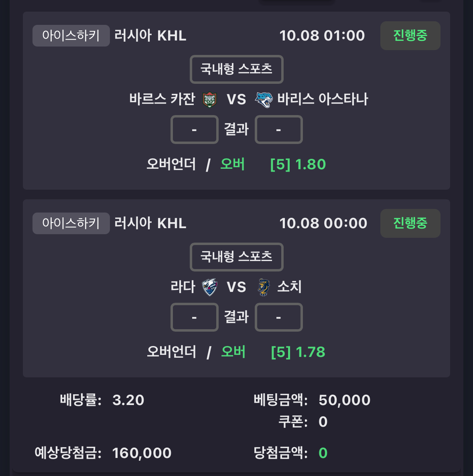Click 바리스 아스타나 score box
Image resolution: width=473 pixels, height=476 pixels.
pos(278,130)
